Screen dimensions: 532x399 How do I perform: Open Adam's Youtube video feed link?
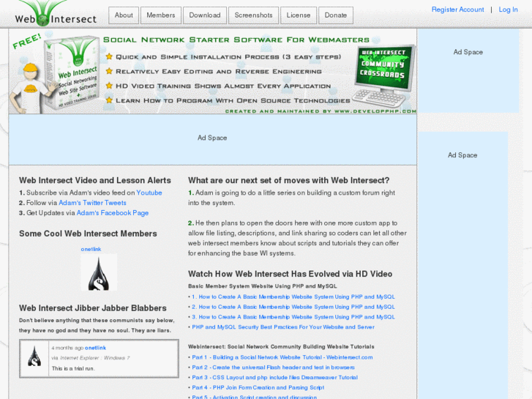(149, 193)
